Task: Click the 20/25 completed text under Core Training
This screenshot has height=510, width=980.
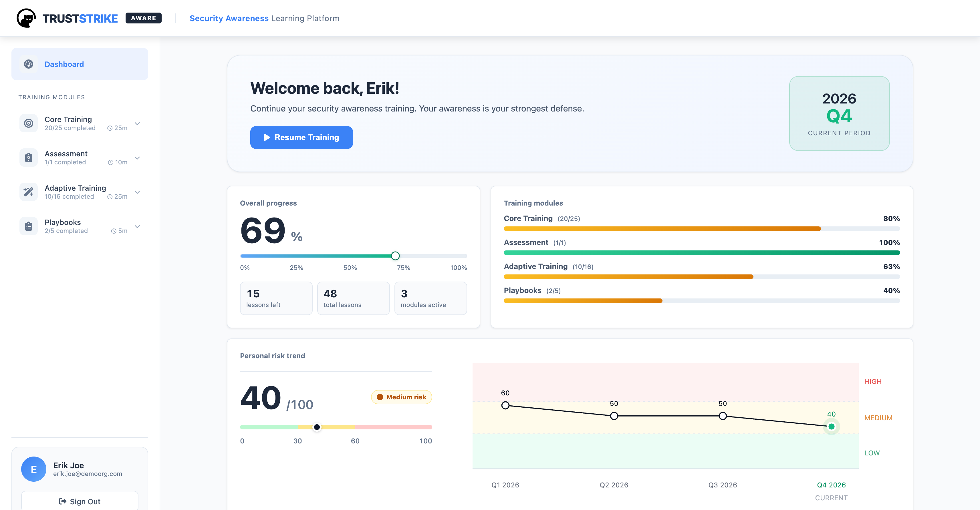Action: click(70, 128)
